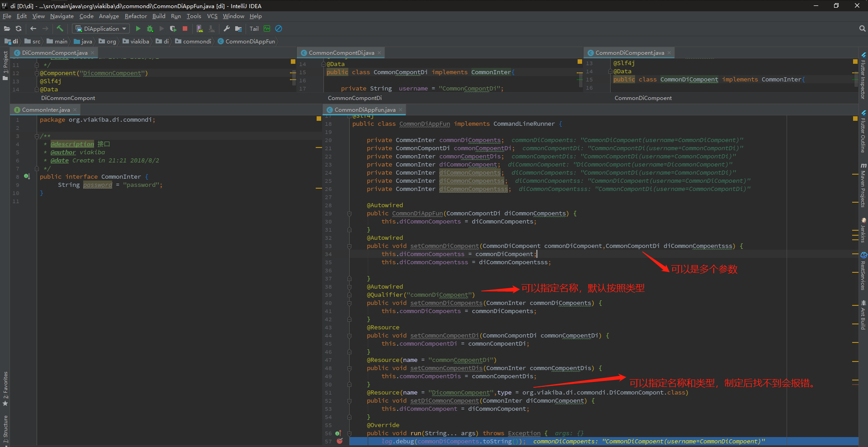Click the setCommonDiCompoents method name
This screenshot has width=868, height=447.
[446, 303]
